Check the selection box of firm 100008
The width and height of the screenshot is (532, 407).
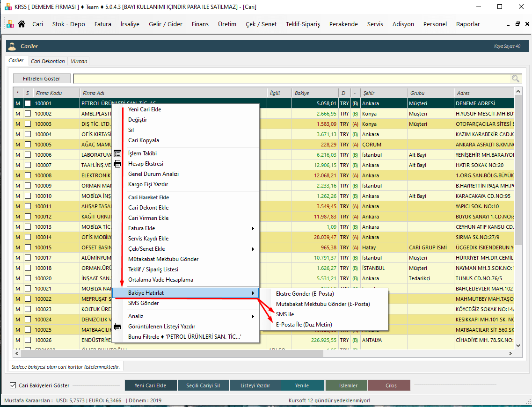(x=28, y=175)
